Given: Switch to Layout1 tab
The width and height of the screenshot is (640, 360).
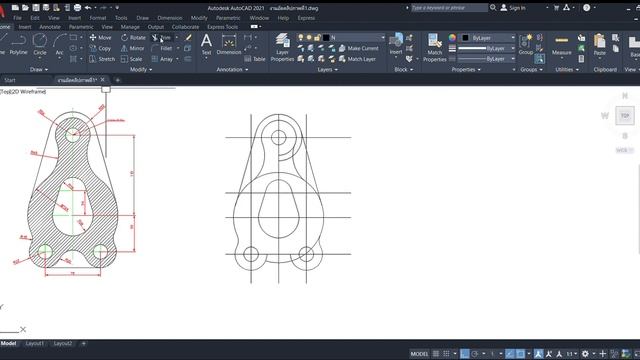Looking at the screenshot, I should coord(35,344).
